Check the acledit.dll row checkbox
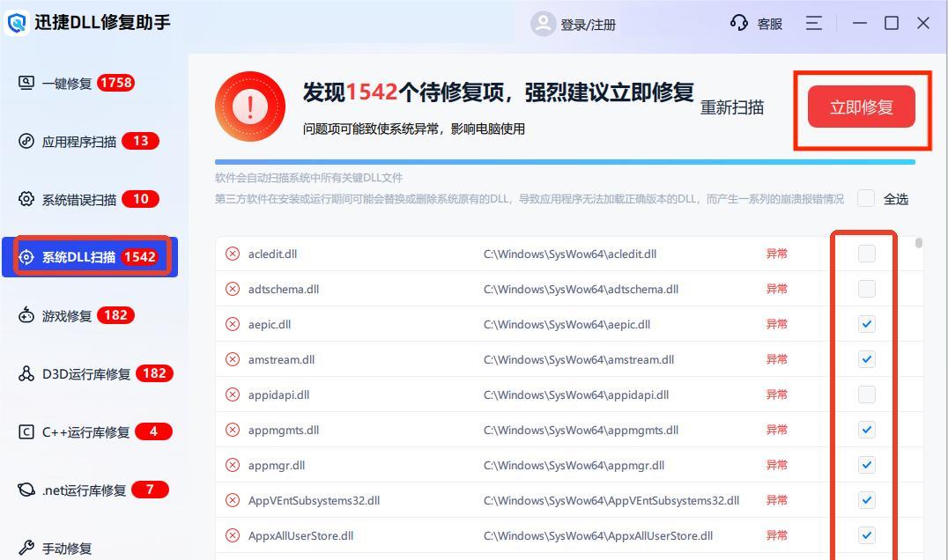948x560 pixels. (x=866, y=254)
